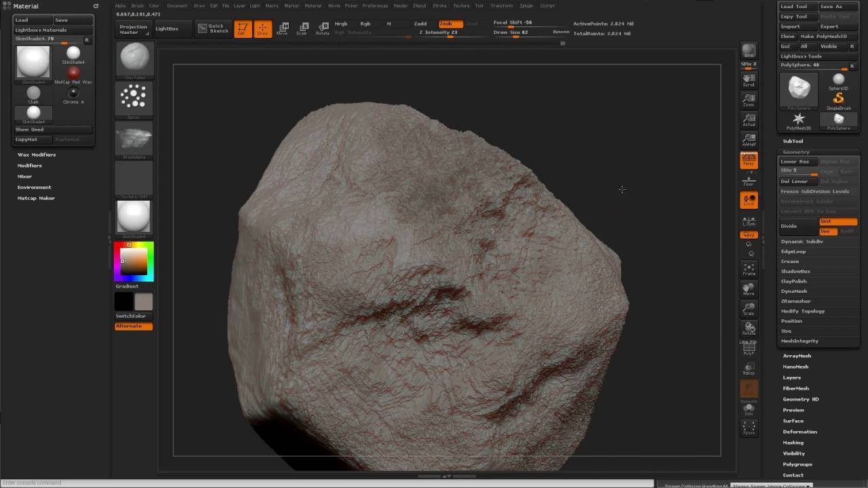Screen dimensions: 868x488
Task: Click the Scroll canvas icon
Action: tap(749, 80)
